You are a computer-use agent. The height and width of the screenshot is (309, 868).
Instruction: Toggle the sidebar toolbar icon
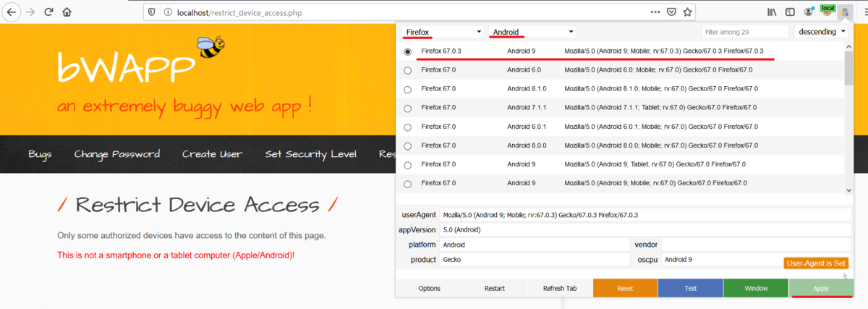(x=790, y=12)
